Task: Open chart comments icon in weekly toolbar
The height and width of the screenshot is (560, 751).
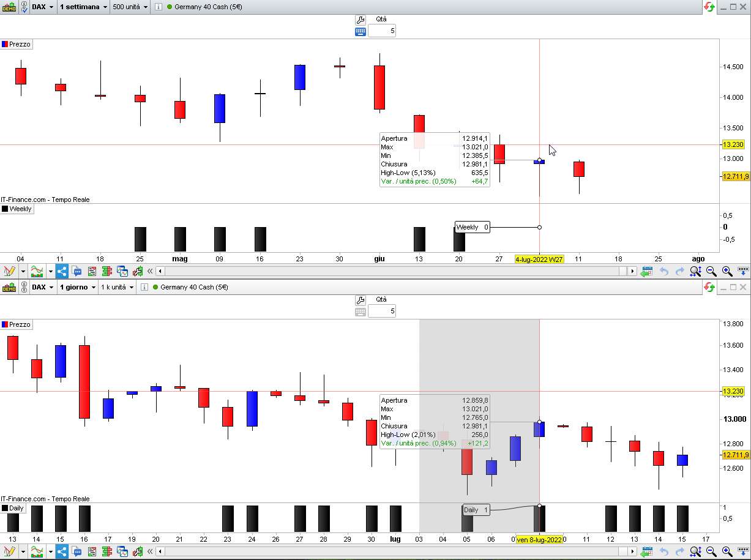Action: tap(77, 271)
